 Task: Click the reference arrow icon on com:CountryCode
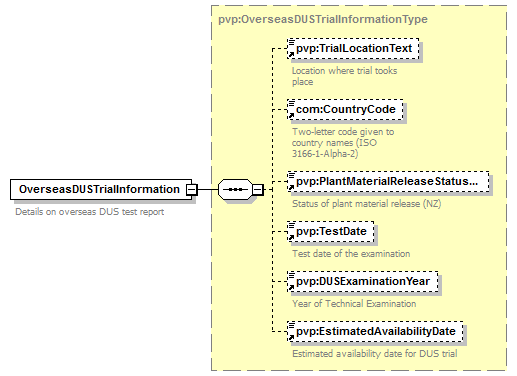point(291,115)
